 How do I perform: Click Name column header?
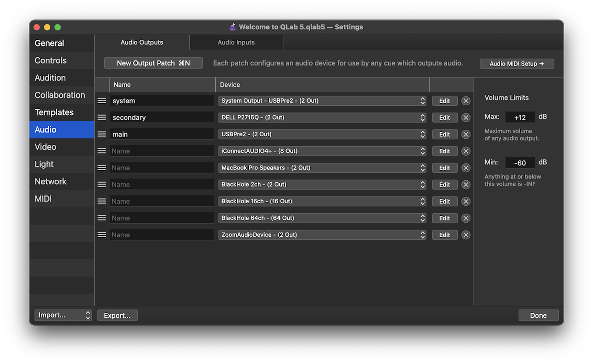pyautogui.click(x=162, y=85)
